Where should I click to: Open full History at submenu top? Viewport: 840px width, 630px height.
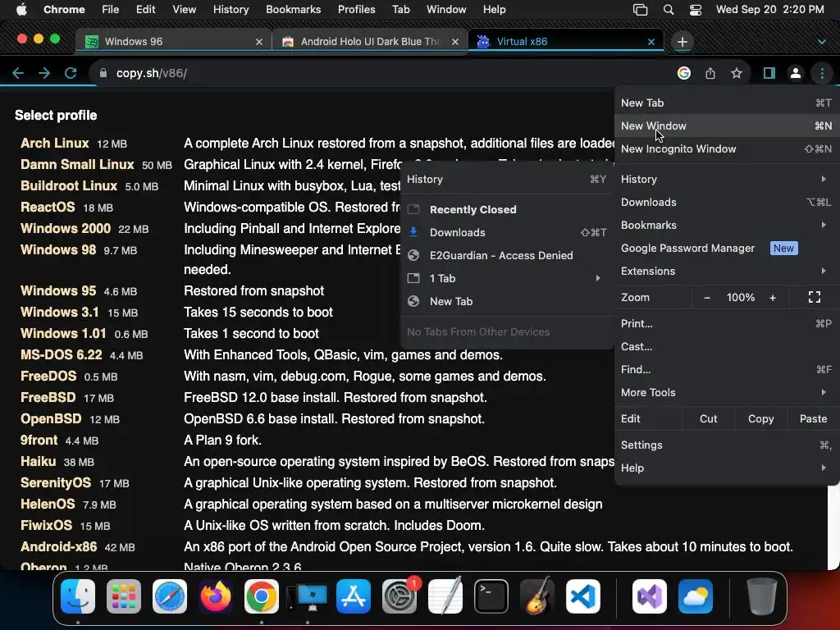tap(507, 180)
